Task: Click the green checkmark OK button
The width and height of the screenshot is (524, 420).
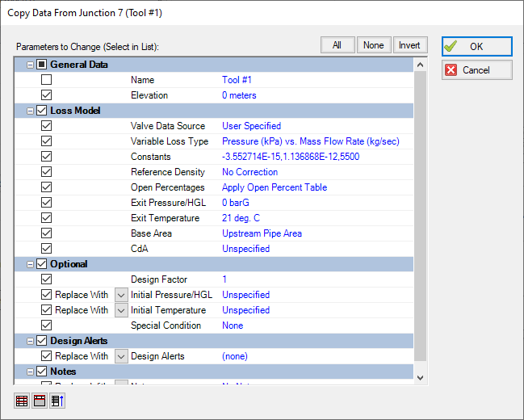Action: pyautogui.click(x=476, y=47)
